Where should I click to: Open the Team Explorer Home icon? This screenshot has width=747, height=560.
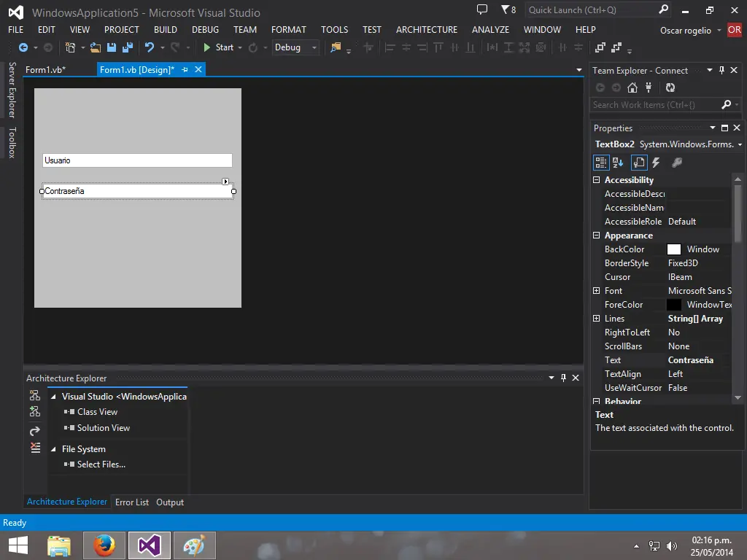click(632, 87)
